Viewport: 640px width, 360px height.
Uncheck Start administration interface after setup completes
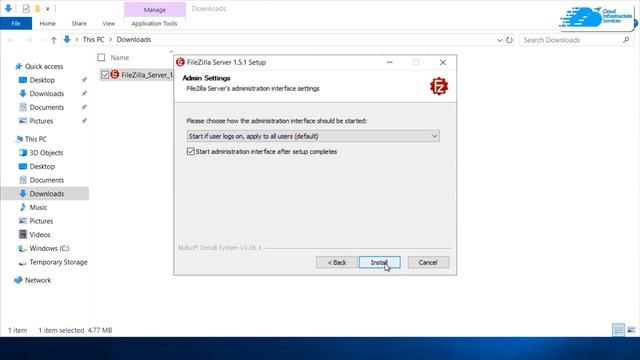pyautogui.click(x=191, y=151)
